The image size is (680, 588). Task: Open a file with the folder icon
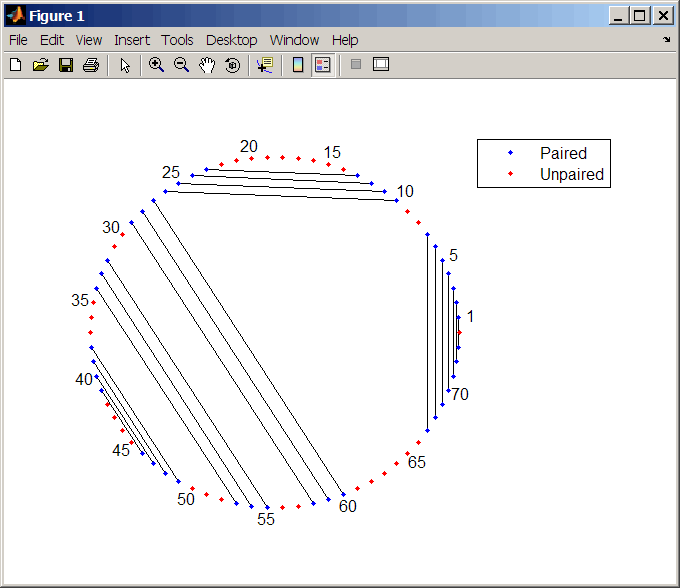pos(41,65)
